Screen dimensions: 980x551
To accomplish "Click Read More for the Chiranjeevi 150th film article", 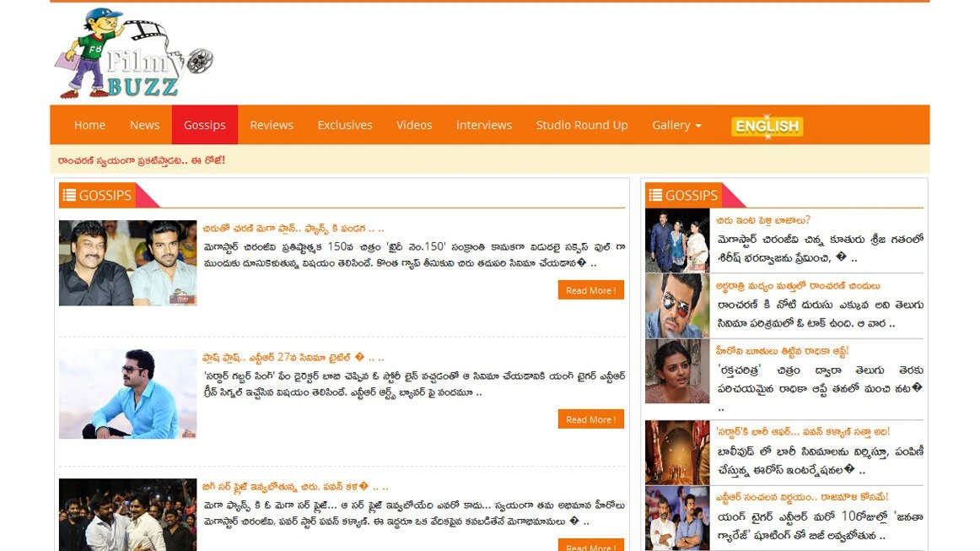I will [590, 290].
